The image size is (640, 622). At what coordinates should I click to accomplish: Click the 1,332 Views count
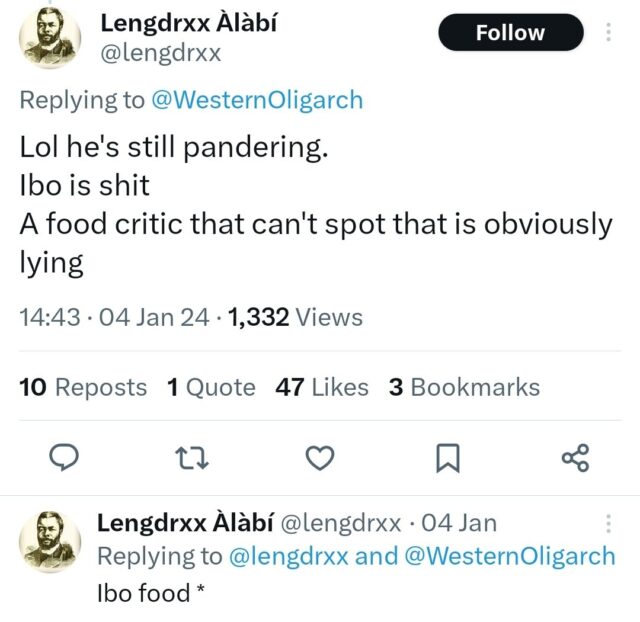[x=296, y=318]
